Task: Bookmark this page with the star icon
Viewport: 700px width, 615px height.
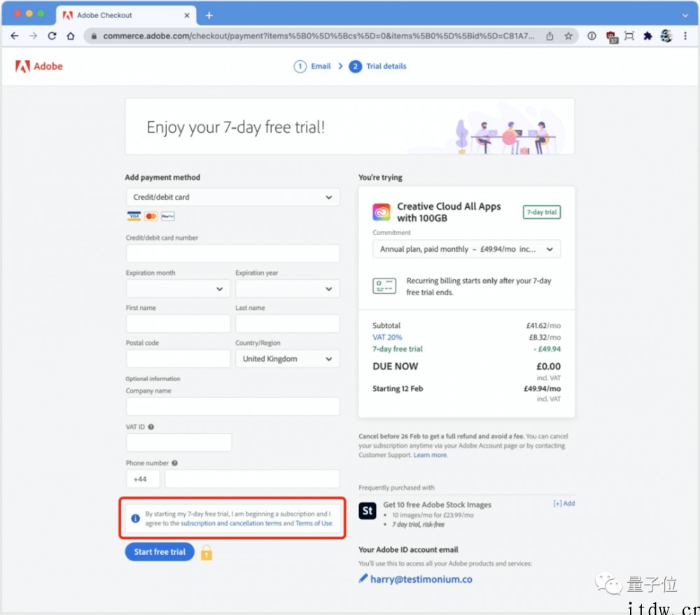Action: coord(568,36)
